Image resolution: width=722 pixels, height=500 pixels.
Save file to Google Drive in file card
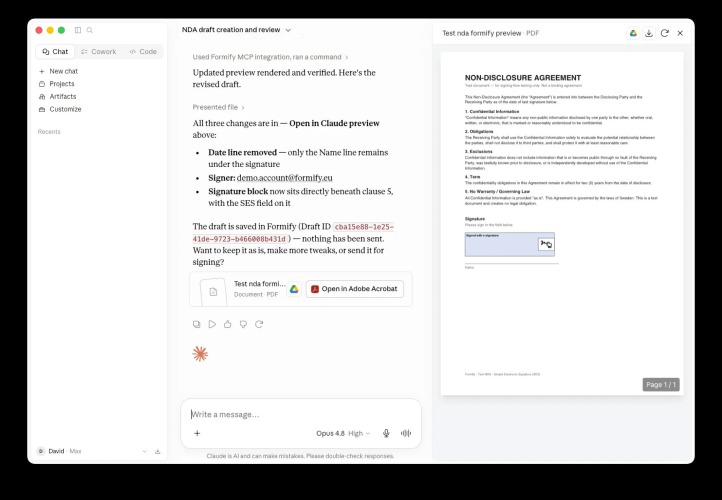[294, 289]
